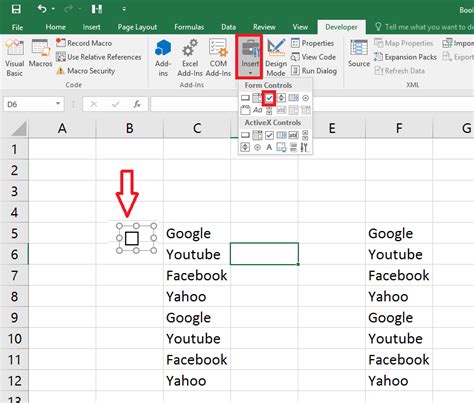Switch to the Home tab
Image resolution: width=474 pixels, height=403 pixels.
[x=55, y=27]
